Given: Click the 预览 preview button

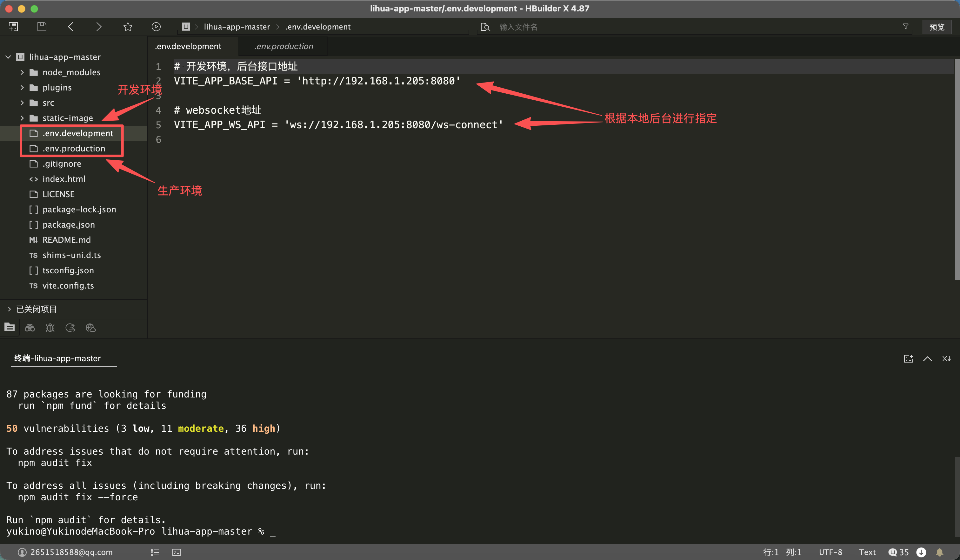Looking at the screenshot, I should 937,27.
